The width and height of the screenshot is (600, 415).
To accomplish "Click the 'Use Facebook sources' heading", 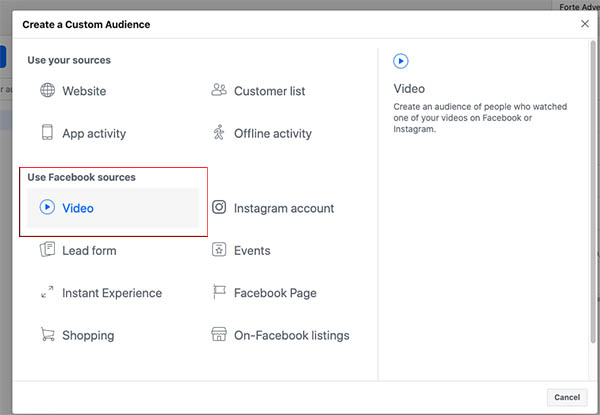I will point(82,177).
